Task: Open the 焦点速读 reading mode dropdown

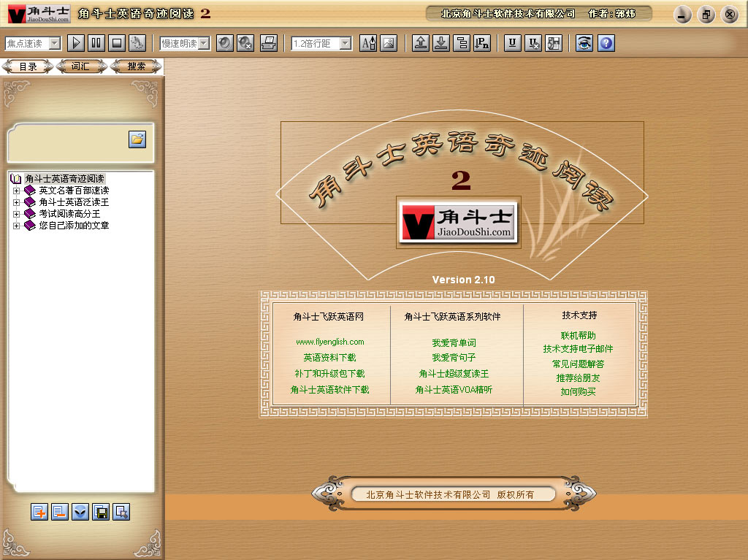Action: [55, 43]
